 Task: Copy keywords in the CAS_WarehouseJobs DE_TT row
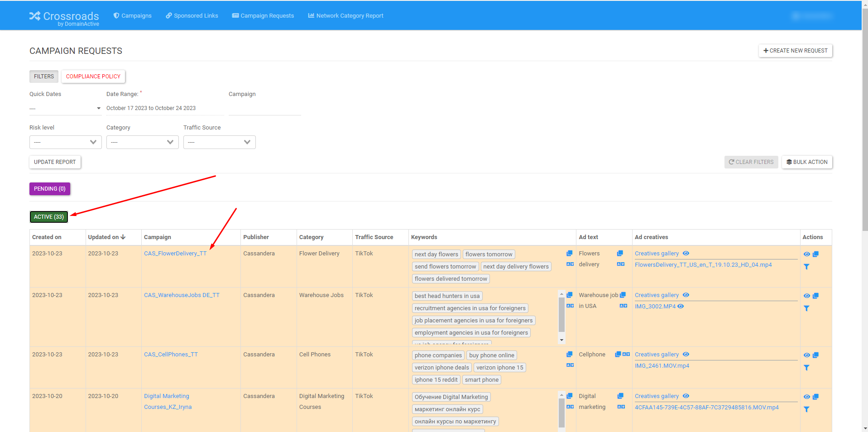(x=570, y=295)
